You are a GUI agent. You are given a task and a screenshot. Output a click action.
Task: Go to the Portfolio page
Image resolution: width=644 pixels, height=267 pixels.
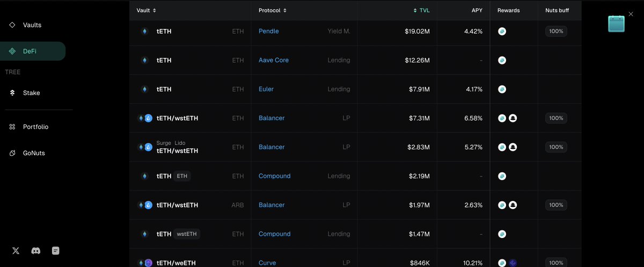pyautogui.click(x=35, y=127)
